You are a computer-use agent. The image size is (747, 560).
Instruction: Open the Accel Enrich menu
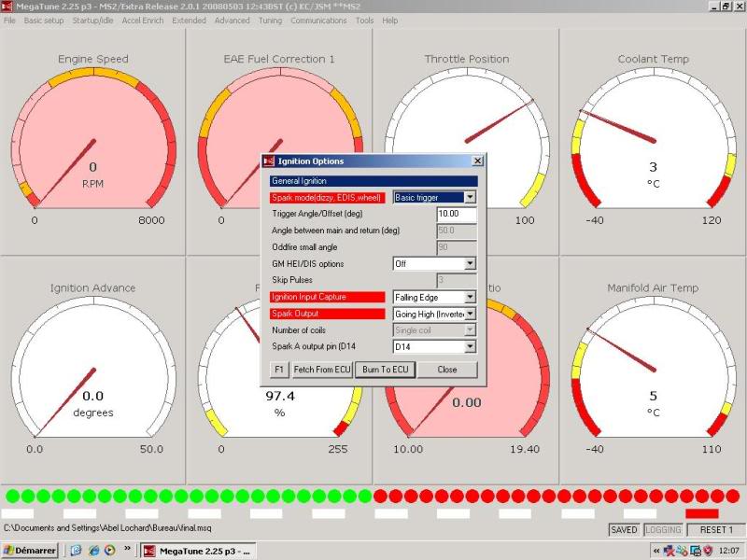tap(143, 21)
